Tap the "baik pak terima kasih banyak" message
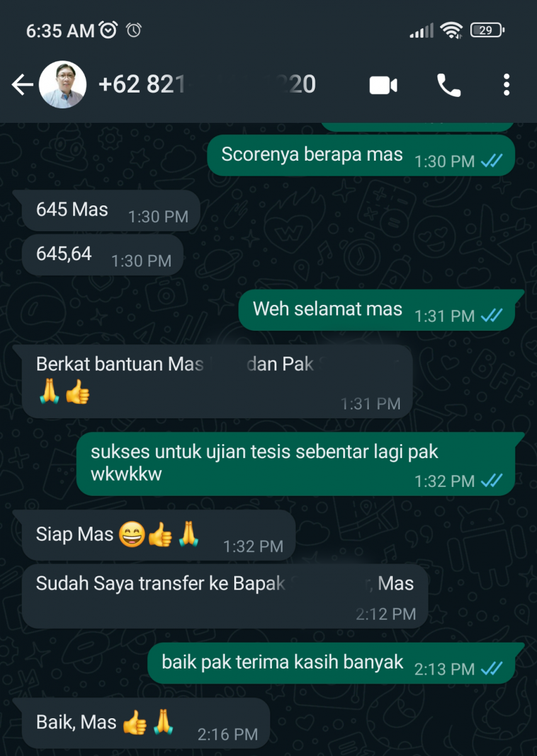This screenshot has height=756, width=537. 331,663
